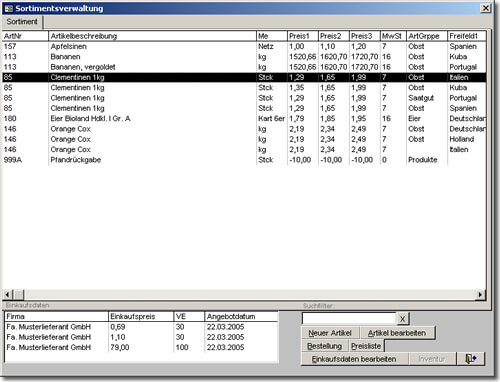
Task: Click the horizontal scrollbar left arrow
Action: pos(8,295)
